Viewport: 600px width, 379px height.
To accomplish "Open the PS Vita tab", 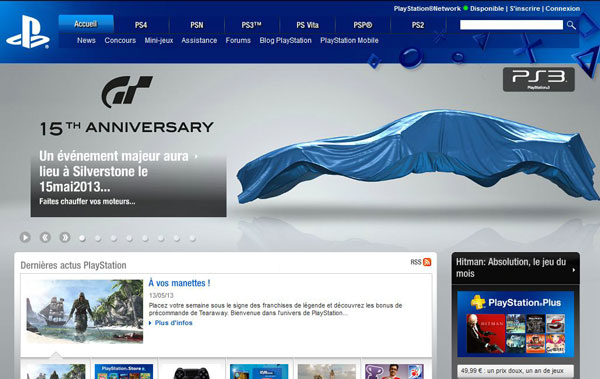I will (x=307, y=25).
